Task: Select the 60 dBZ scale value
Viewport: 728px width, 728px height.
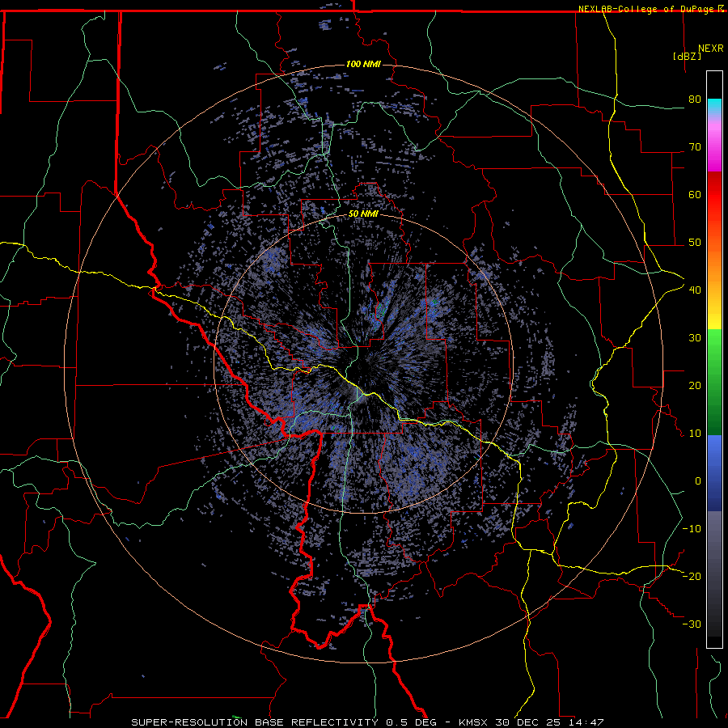Action: point(695,194)
